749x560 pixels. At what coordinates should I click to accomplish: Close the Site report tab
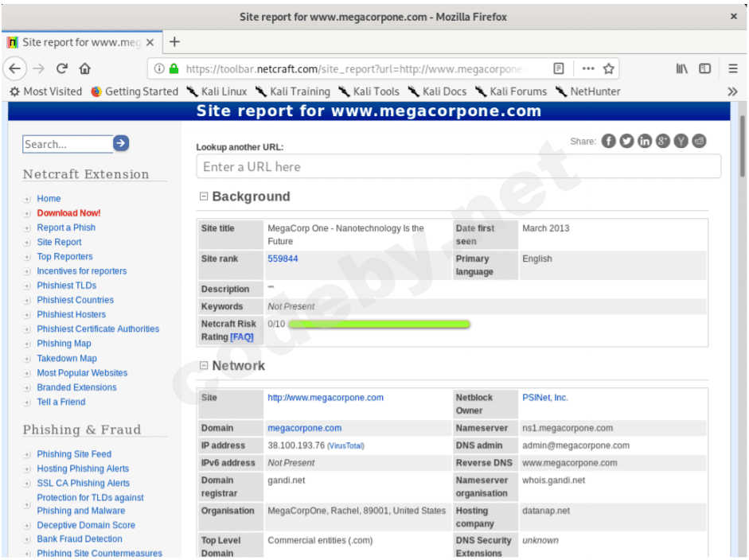[x=150, y=42]
